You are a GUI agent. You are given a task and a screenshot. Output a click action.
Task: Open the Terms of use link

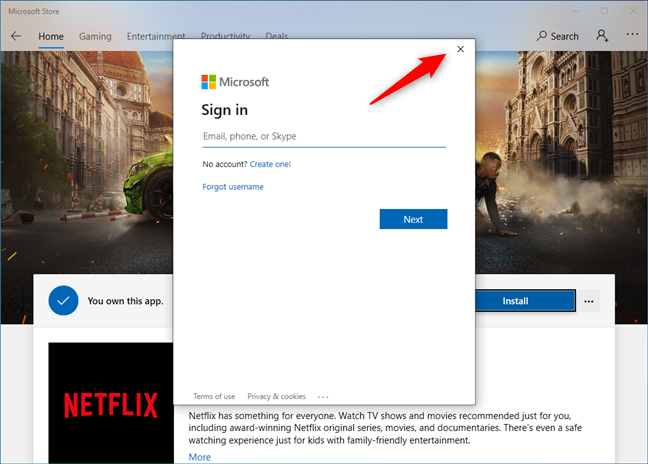(214, 396)
